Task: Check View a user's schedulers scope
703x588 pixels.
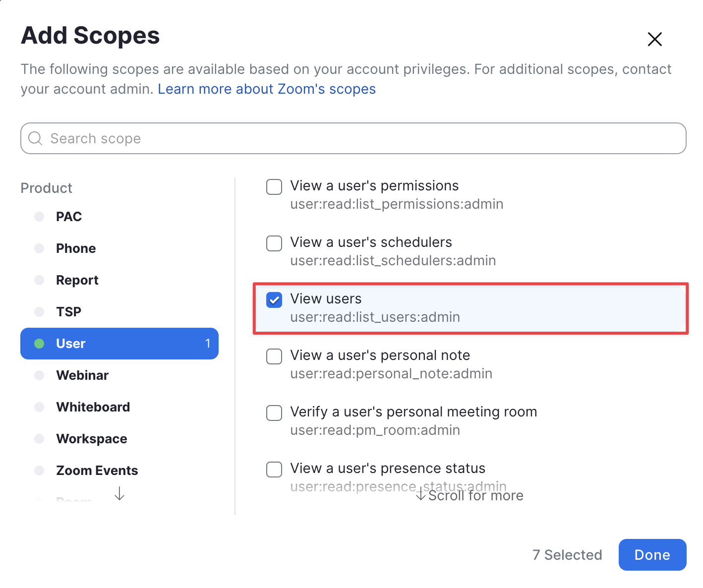Action: 274,243
